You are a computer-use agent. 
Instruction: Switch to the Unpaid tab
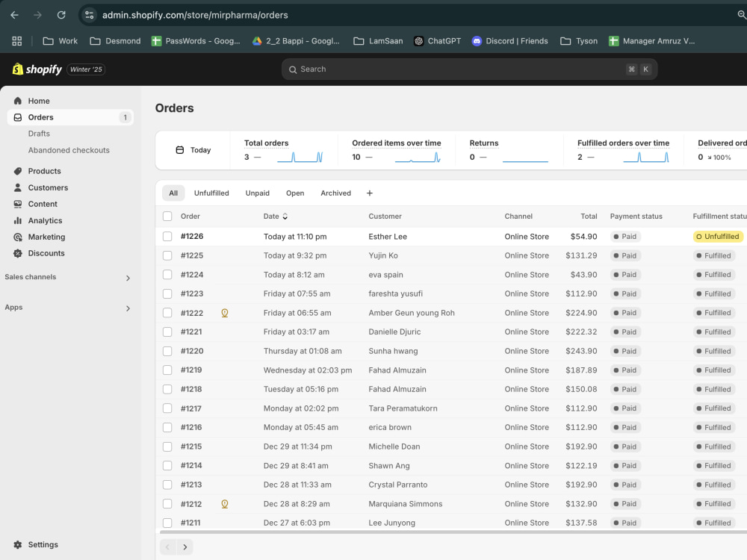[257, 193]
